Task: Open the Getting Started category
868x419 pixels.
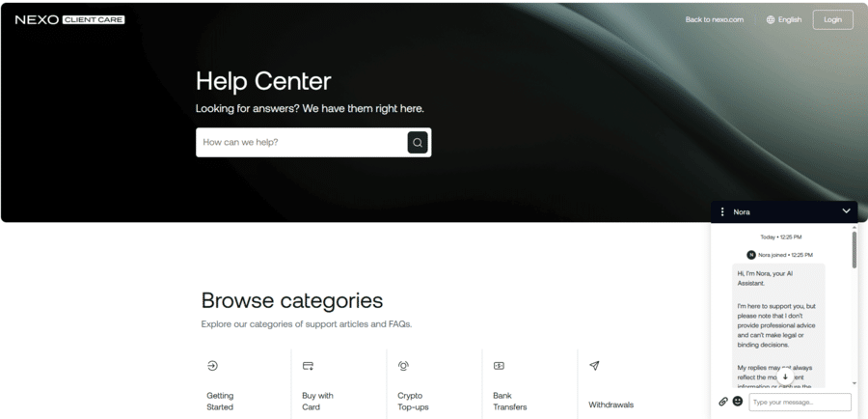Action: [220, 401]
